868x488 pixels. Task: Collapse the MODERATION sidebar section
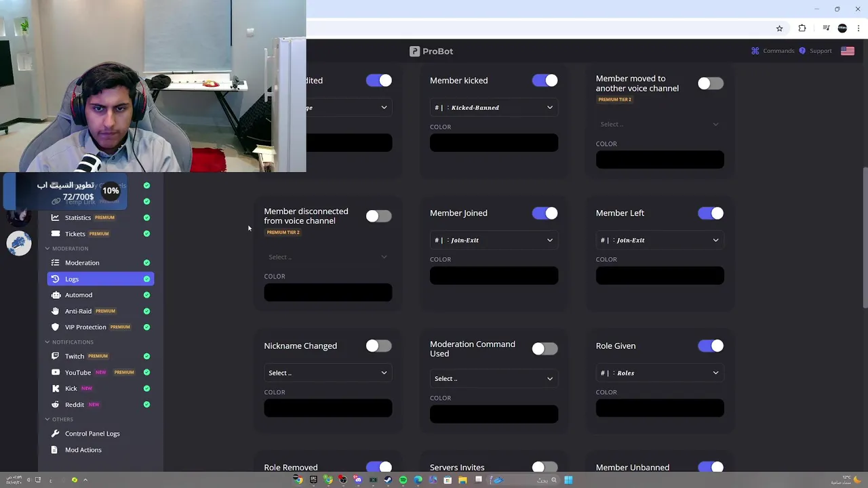[66, 249]
